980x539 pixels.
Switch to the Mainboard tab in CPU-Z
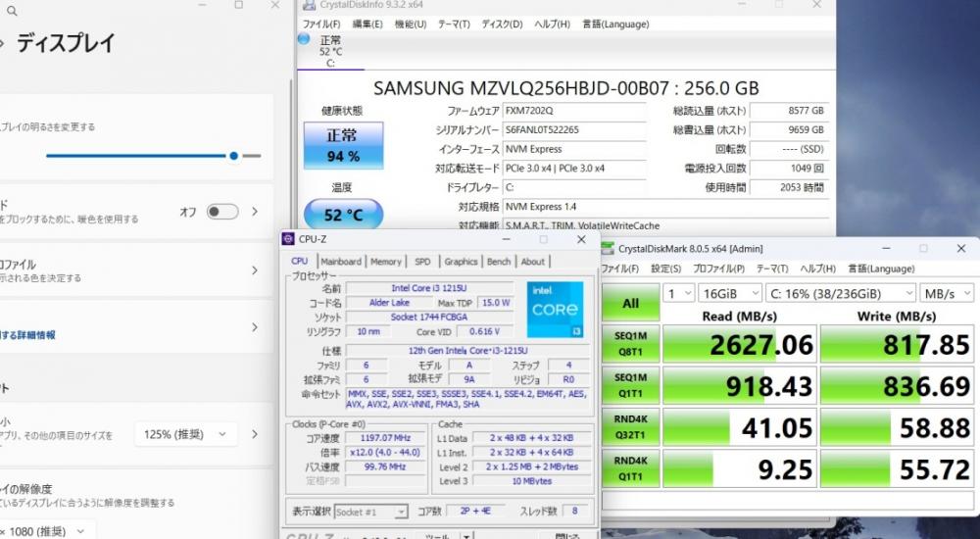click(341, 262)
